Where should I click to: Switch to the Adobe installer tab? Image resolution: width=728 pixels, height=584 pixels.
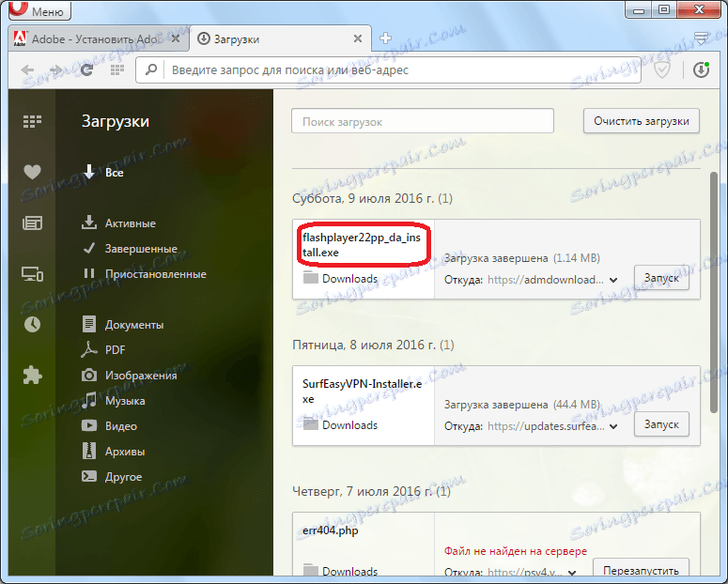tap(99, 39)
